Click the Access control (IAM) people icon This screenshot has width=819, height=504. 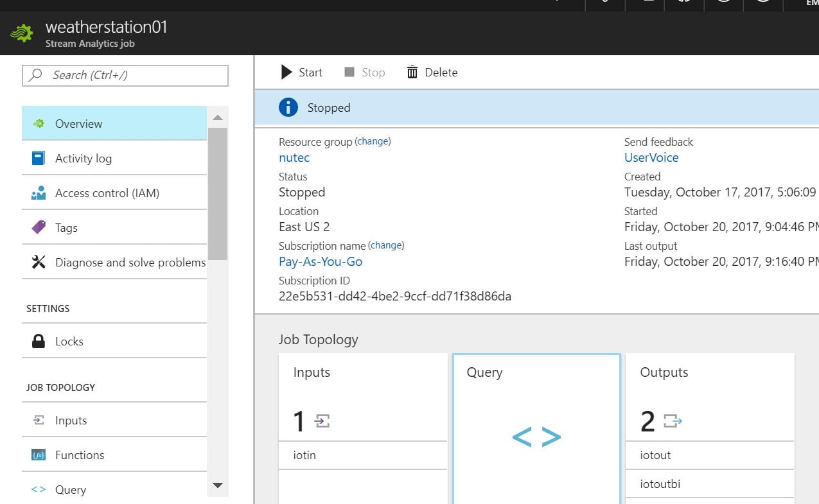click(x=39, y=193)
